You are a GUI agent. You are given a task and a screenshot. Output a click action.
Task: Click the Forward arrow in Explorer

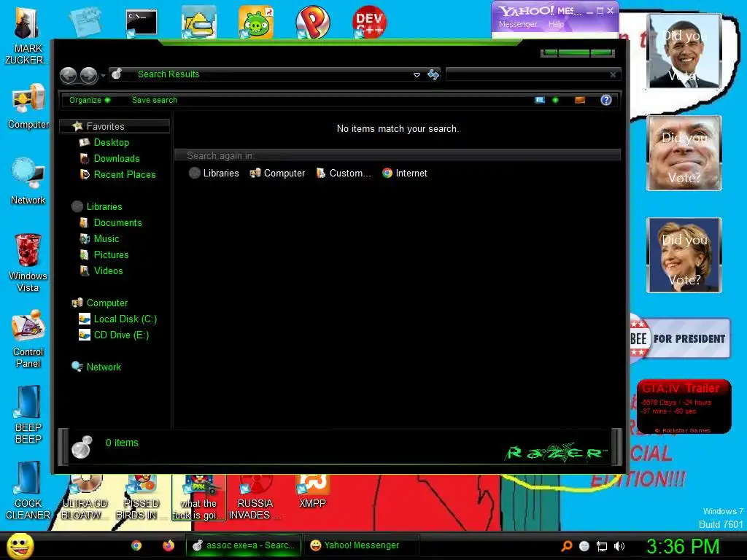pyautogui.click(x=88, y=75)
